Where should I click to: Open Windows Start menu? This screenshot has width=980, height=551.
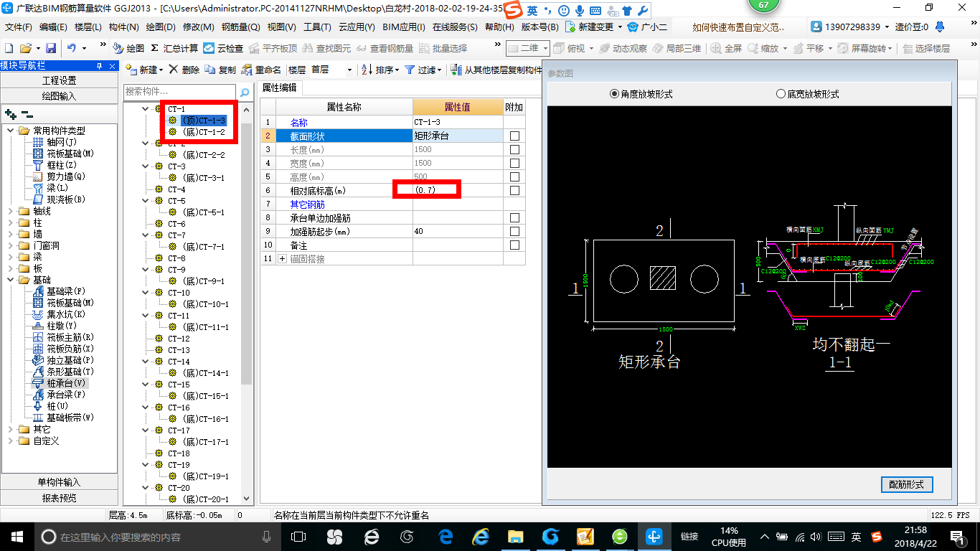(17, 536)
